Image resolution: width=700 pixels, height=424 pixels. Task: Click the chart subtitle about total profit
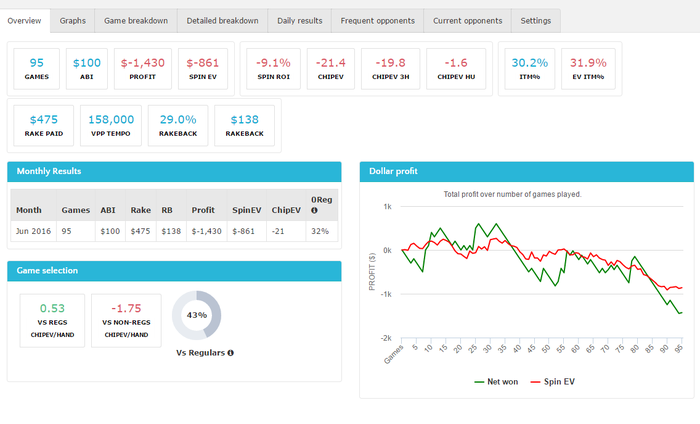click(512, 195)
